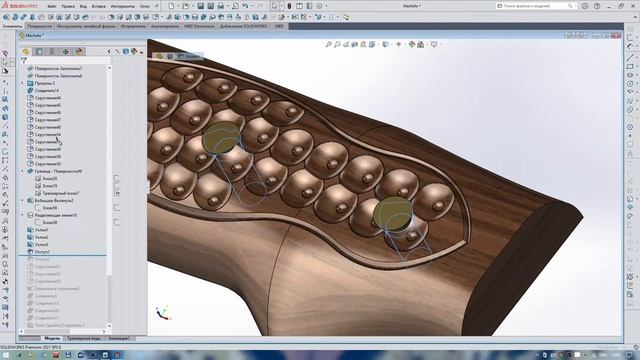Screen dimensions: 640x360
Task: Toggle display pane box beside Эскиз58
Action: [117, 222]
